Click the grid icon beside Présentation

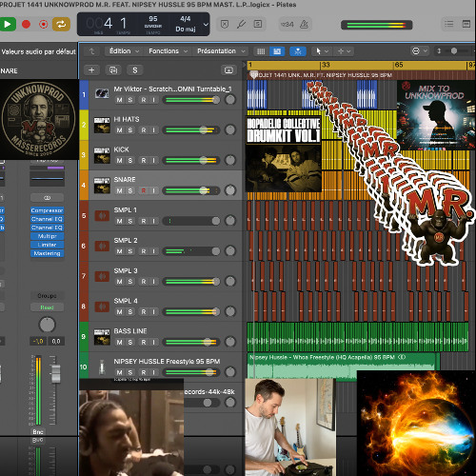click(261, 51)
